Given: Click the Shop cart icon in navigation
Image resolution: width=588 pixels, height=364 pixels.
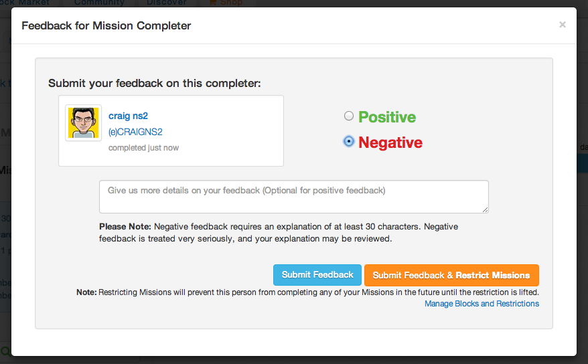Looking at the screenshot, I should point(213,3).
